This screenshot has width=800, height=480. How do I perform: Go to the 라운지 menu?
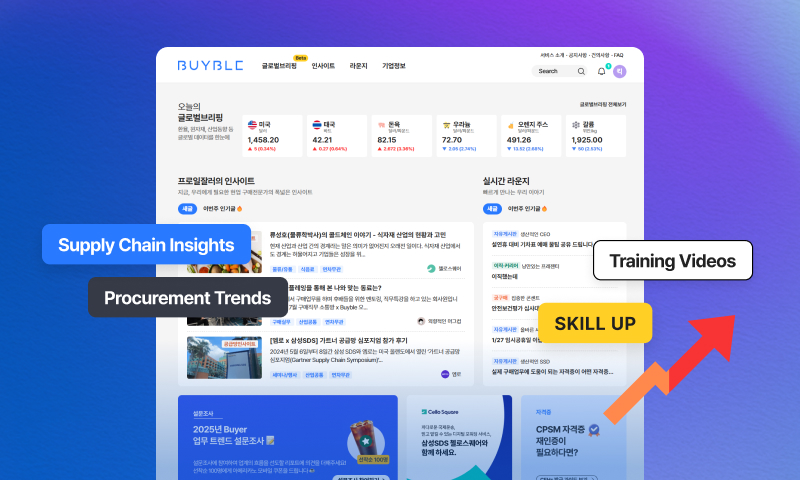(358, 66)
